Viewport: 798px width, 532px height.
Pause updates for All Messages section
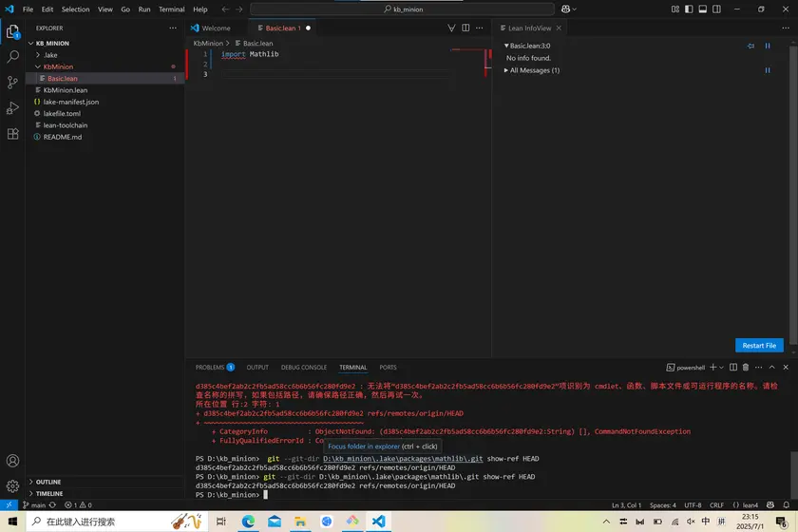pos(768,70)
